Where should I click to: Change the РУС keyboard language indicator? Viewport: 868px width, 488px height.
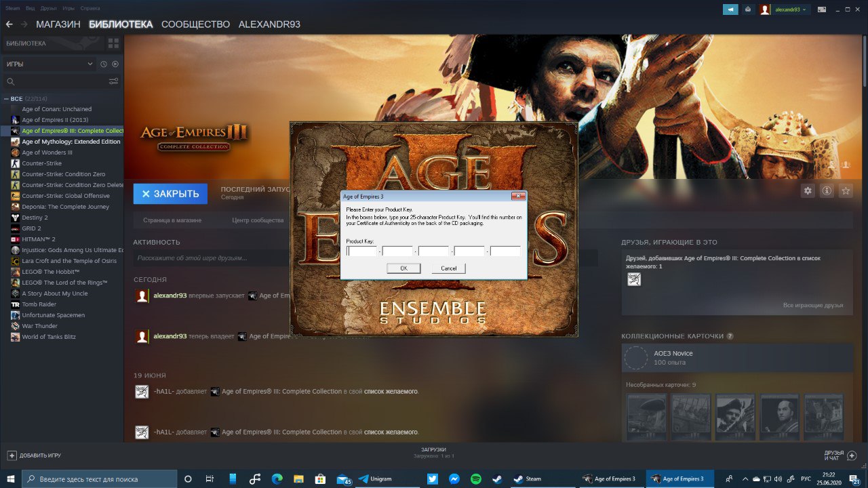pyautogui.click(x=806, y=479)
